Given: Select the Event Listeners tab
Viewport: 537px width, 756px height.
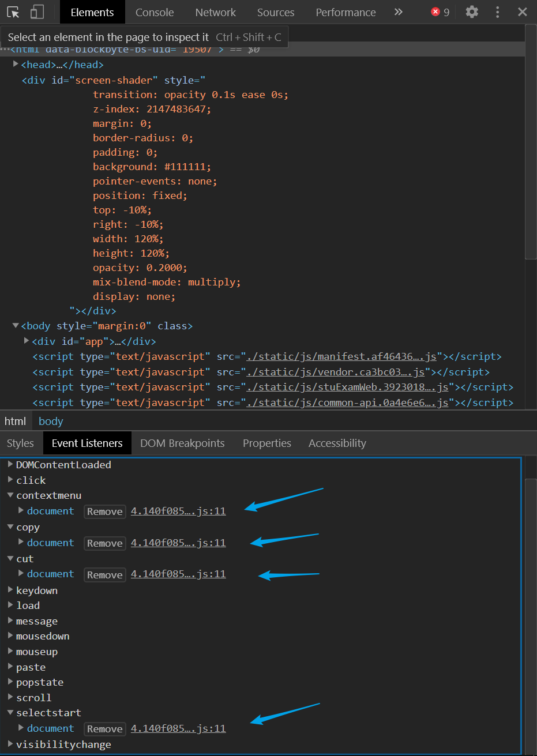Looking at the screenshot, I should 87,443.
